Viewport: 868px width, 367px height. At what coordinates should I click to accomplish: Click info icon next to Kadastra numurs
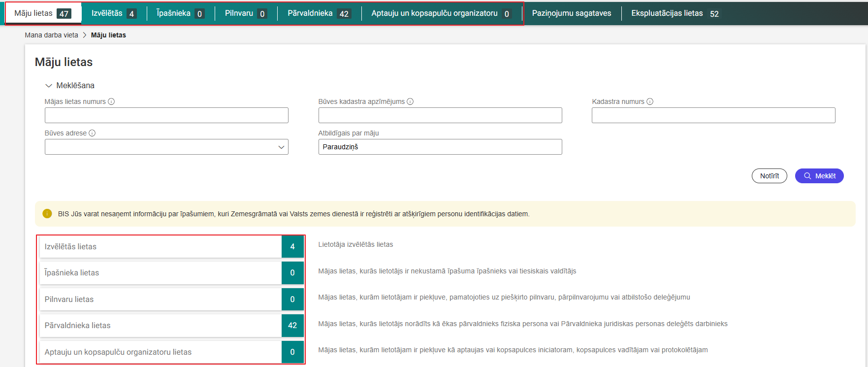[x=650, y=101]
